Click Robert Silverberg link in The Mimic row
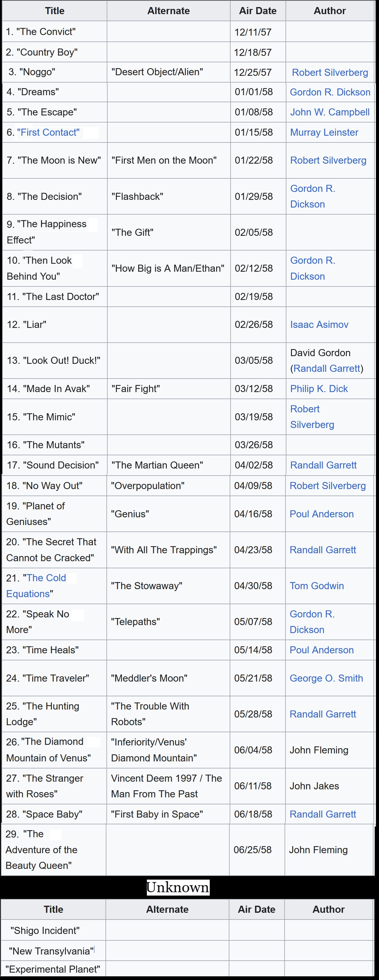Viewport: 379px width, 980px height. pyautogui.click(x=312, y=417)
